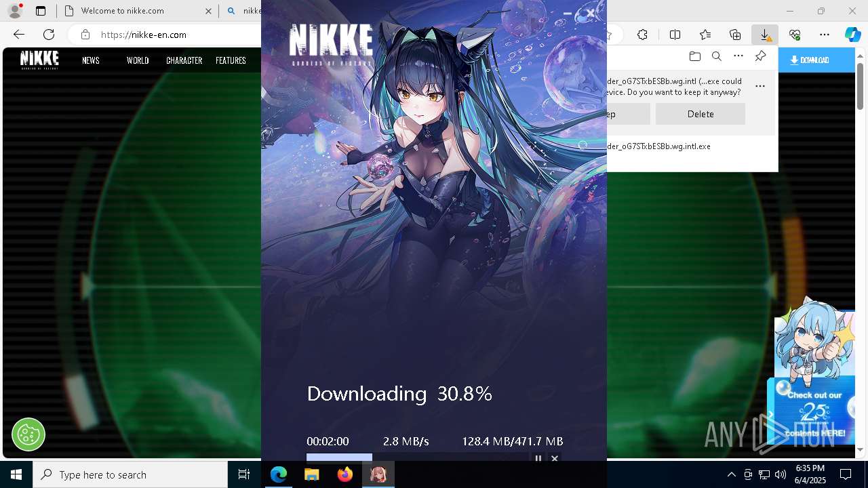This screenshot has width=868, height=488.
Task: Pin the Downloads panel
Action: point(761,56)
